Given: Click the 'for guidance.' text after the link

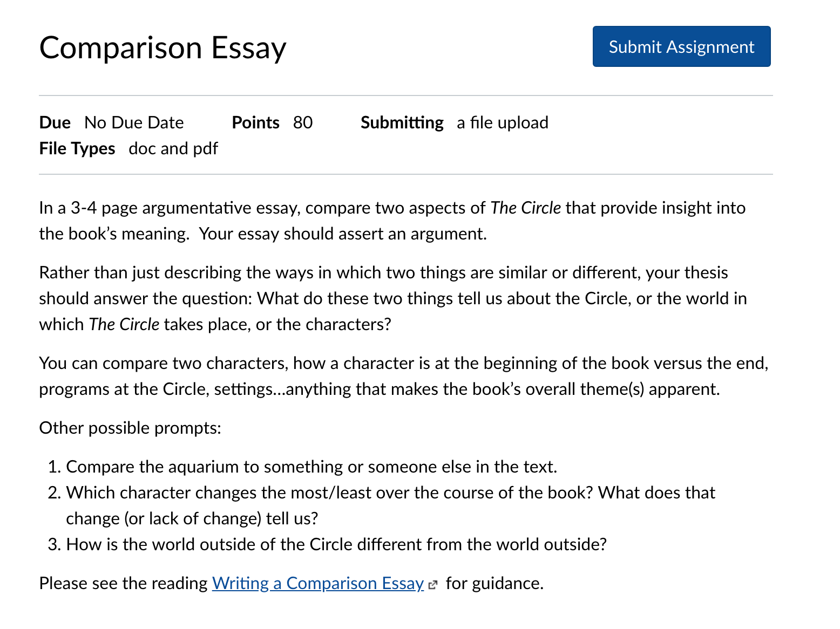Looking at the screenshot, I should [494, 583].
